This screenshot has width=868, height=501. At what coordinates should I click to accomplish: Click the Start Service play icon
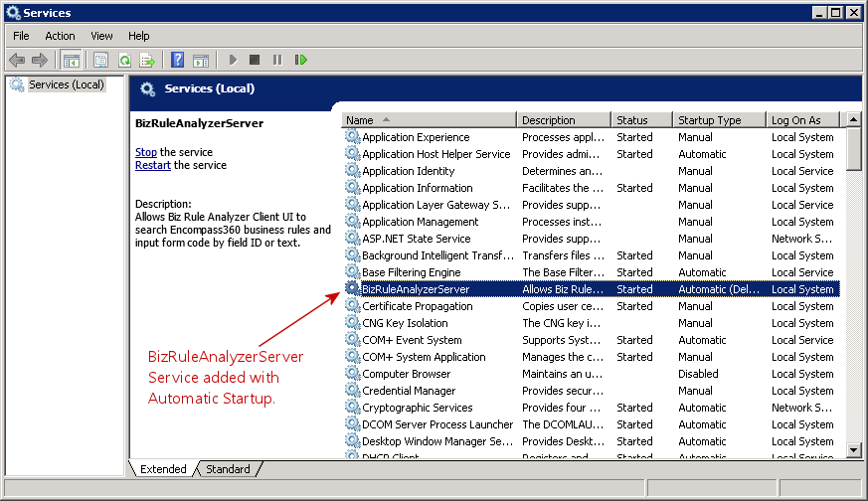click(x=233, y=60)
